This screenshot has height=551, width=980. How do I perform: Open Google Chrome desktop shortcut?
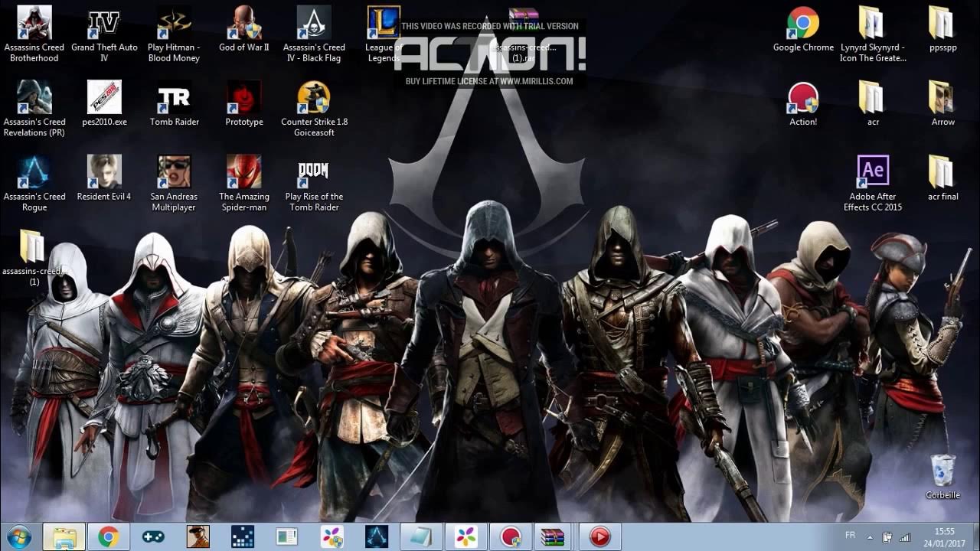803,31
